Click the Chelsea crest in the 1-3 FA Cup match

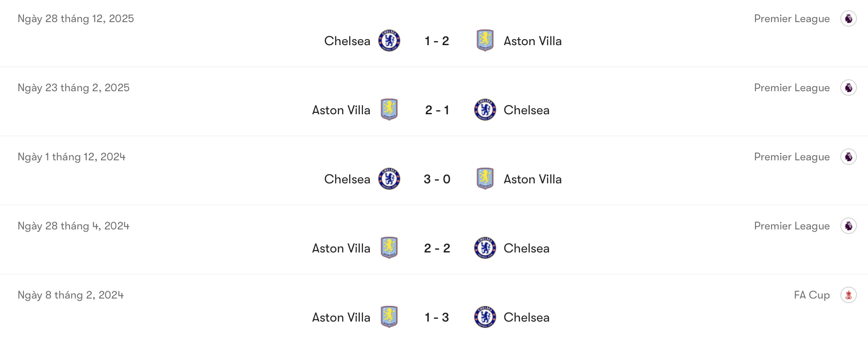click(485, 317)
